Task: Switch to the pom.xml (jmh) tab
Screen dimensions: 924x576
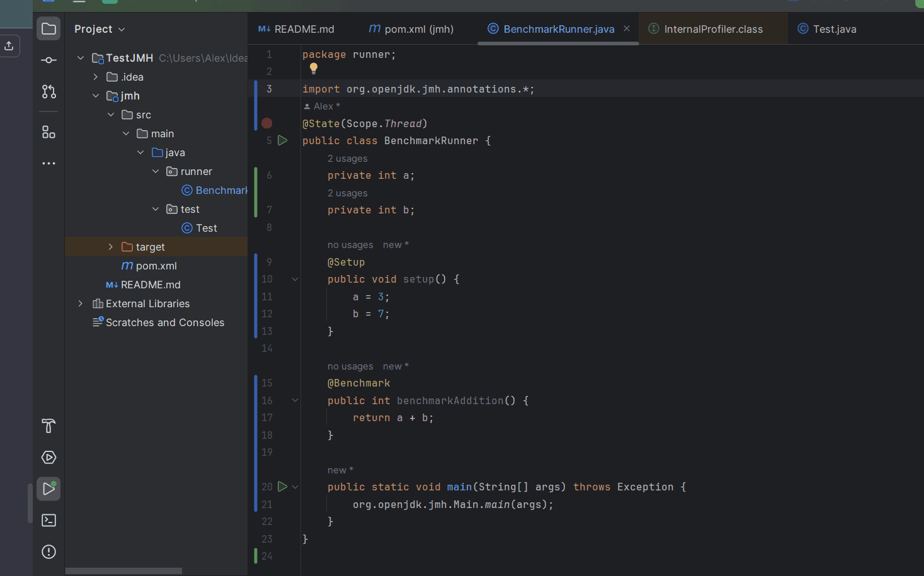Action: 411,29
